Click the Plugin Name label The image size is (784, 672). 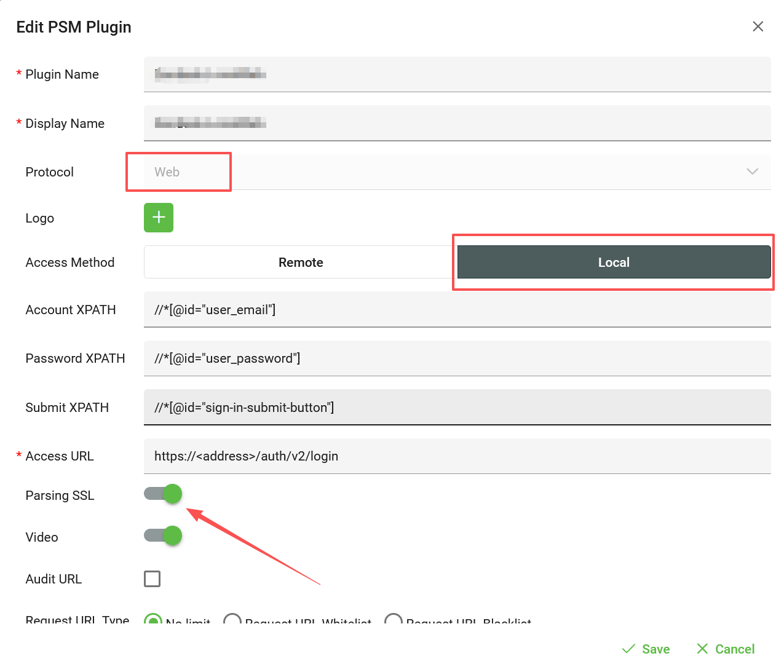point(61,74)
